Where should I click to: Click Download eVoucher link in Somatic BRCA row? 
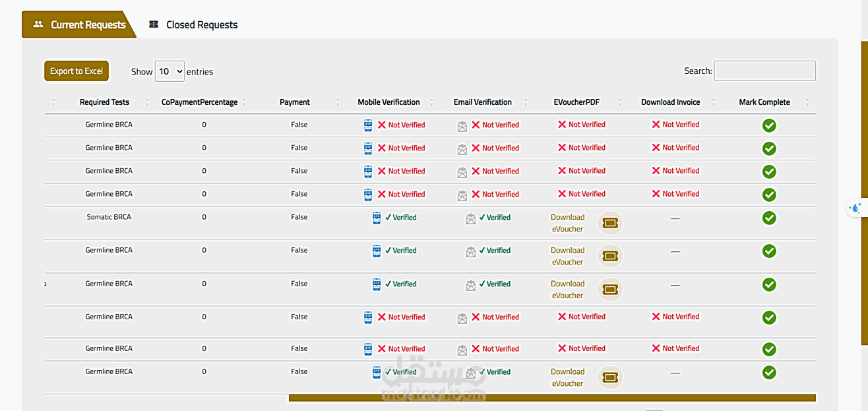567,223
